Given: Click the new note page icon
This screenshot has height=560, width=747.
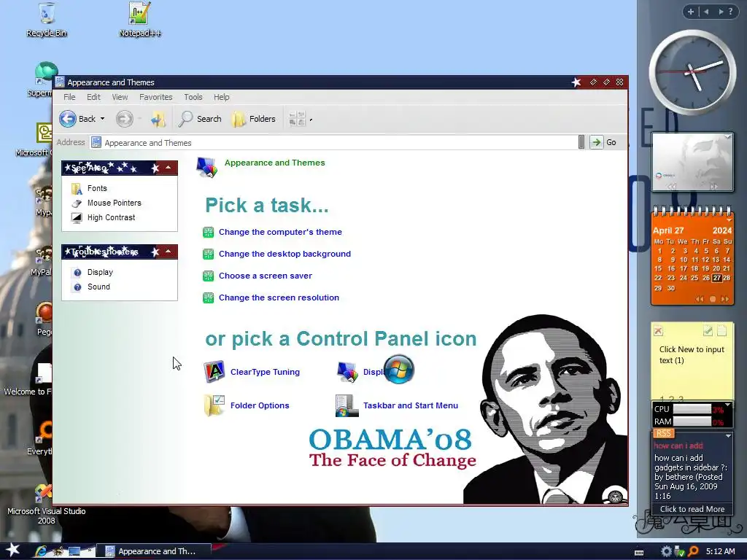Looking at the screenshot, I should (x=721, y=331).
